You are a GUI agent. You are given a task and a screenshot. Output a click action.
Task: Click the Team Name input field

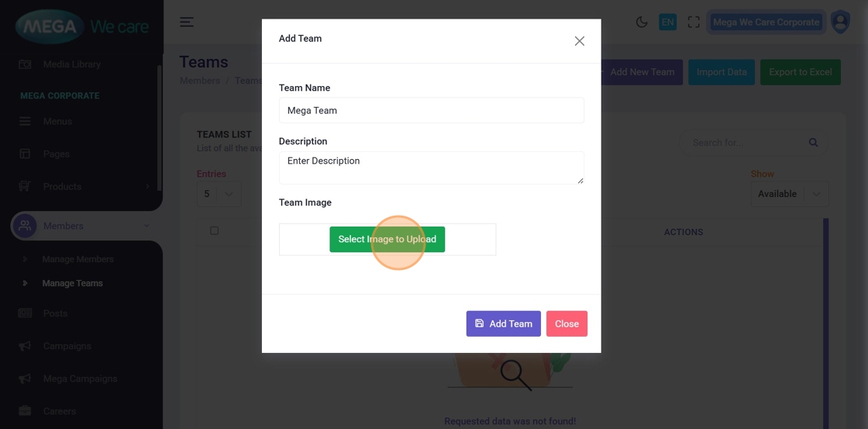pyautogui.click(x=431, y=110)
